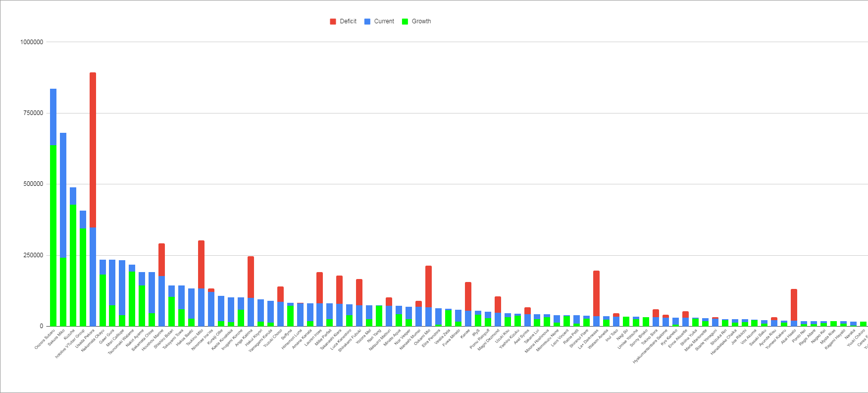Click the blue Current segment of Gawr Gura's bar

(112, 282)
